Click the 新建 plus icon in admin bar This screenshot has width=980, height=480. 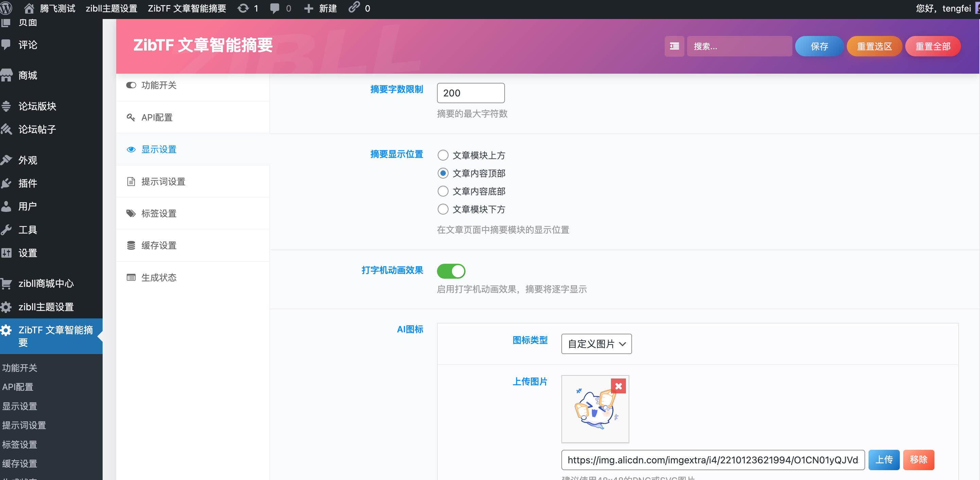tap(308, 8)
